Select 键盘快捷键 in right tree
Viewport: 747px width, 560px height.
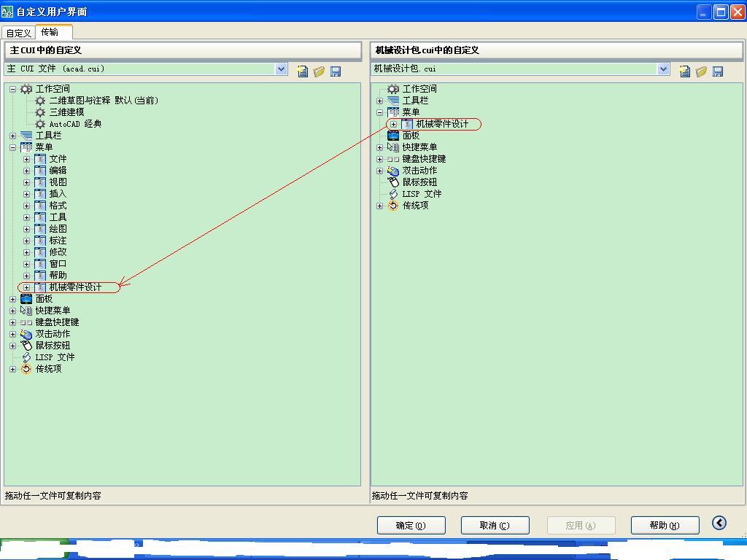424,159
